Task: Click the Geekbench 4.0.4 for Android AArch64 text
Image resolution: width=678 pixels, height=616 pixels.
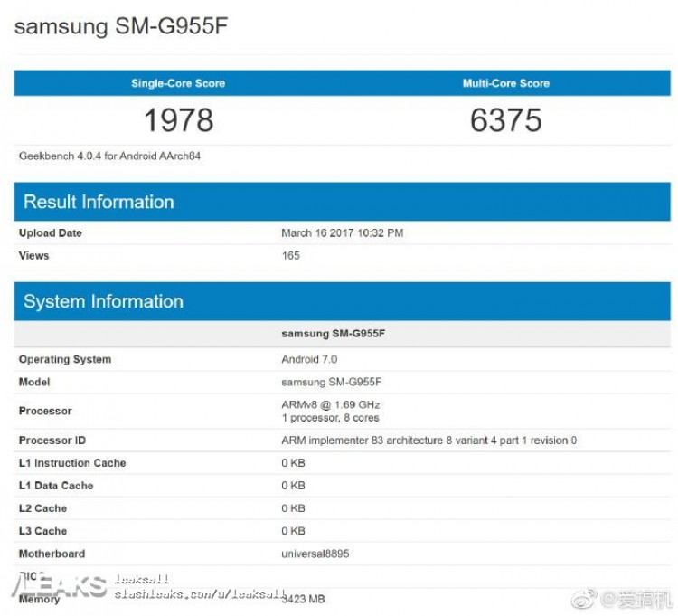Action: coord(109,156)
